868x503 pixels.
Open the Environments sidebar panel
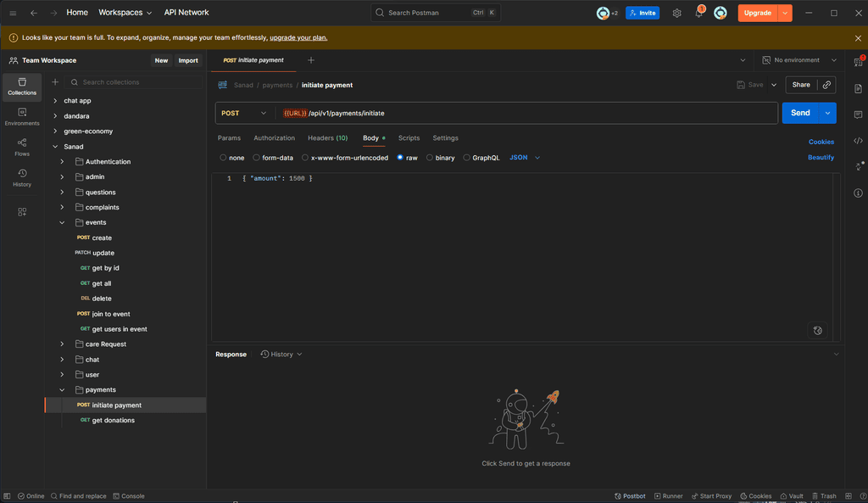pyautogui.click(x=22, y=117)
